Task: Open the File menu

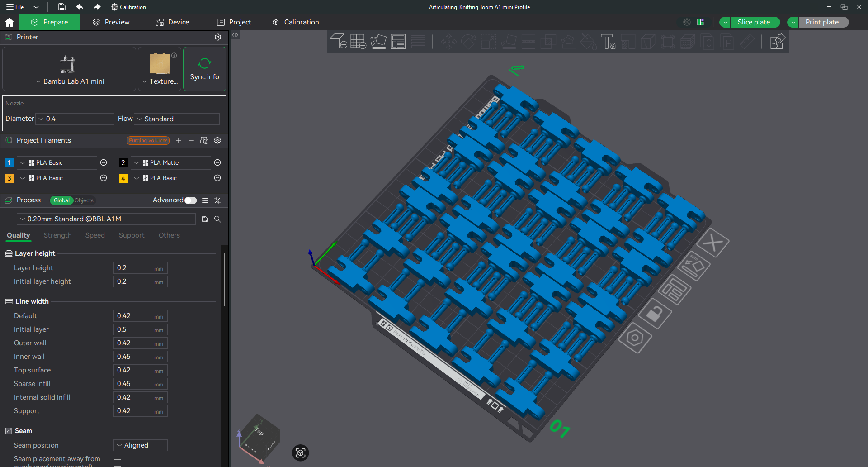Action: tap(15, 7)
